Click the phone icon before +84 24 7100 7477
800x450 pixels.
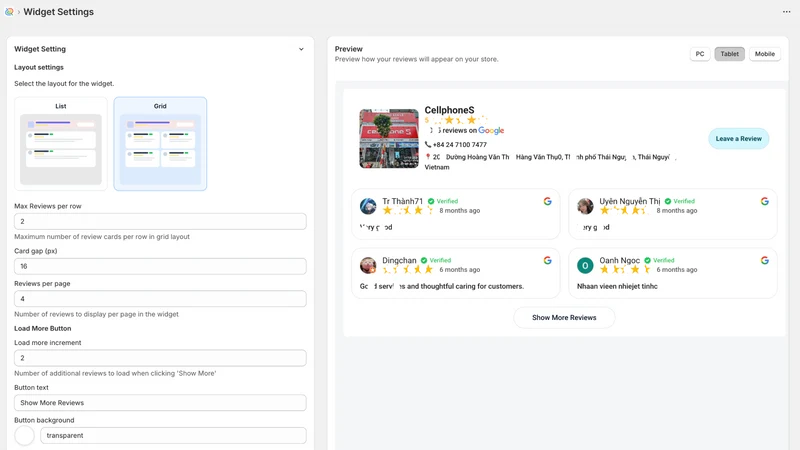(x=428, y=144)
